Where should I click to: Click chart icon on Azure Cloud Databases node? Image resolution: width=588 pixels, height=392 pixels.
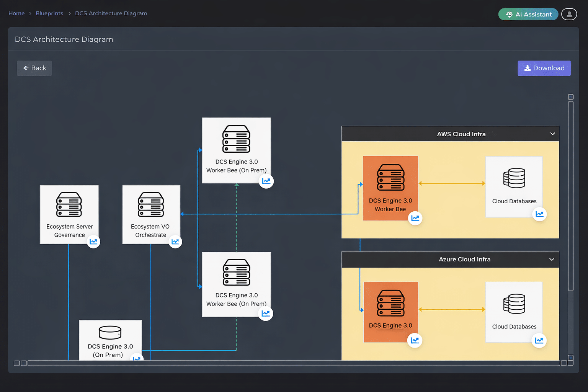(539, 340)
